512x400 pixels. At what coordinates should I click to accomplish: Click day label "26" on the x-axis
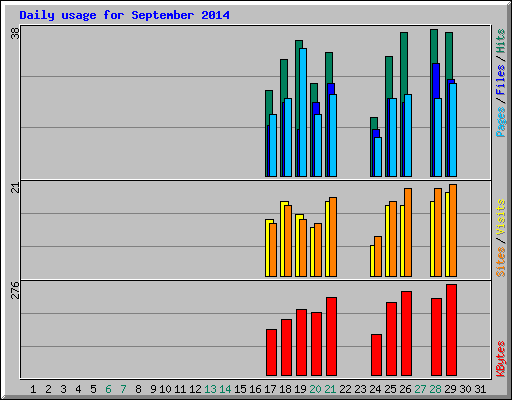point(405,389)
